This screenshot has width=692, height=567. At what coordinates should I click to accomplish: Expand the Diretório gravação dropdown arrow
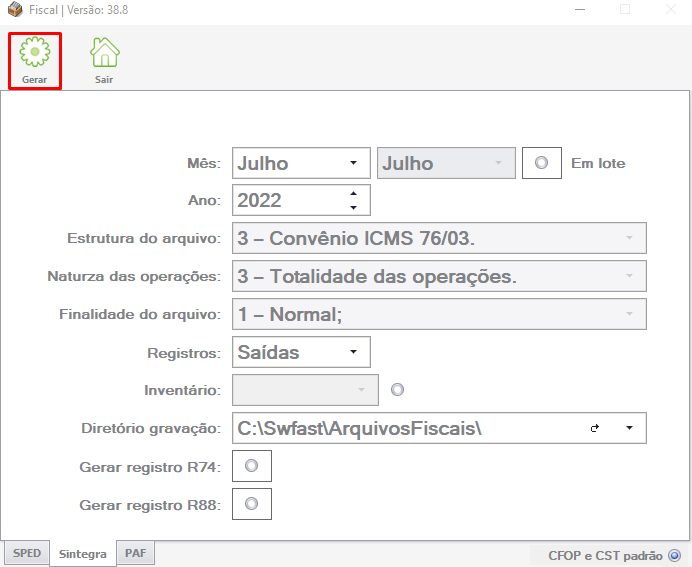coord(629,428)
